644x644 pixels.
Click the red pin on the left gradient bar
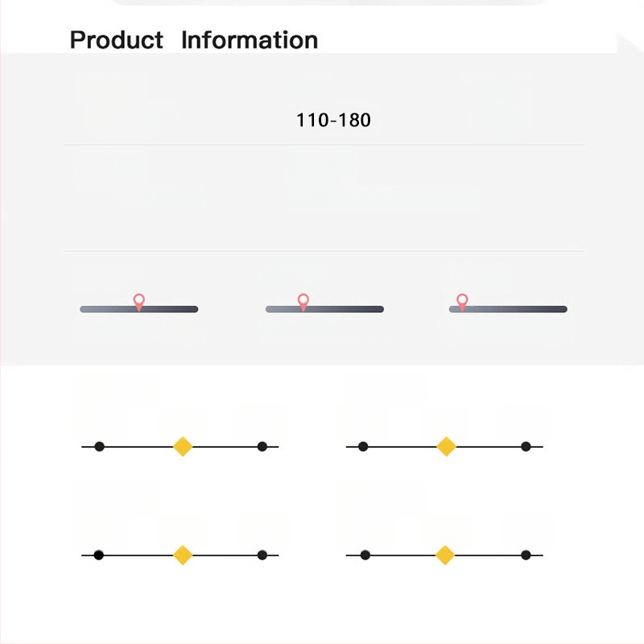(138, 301)
